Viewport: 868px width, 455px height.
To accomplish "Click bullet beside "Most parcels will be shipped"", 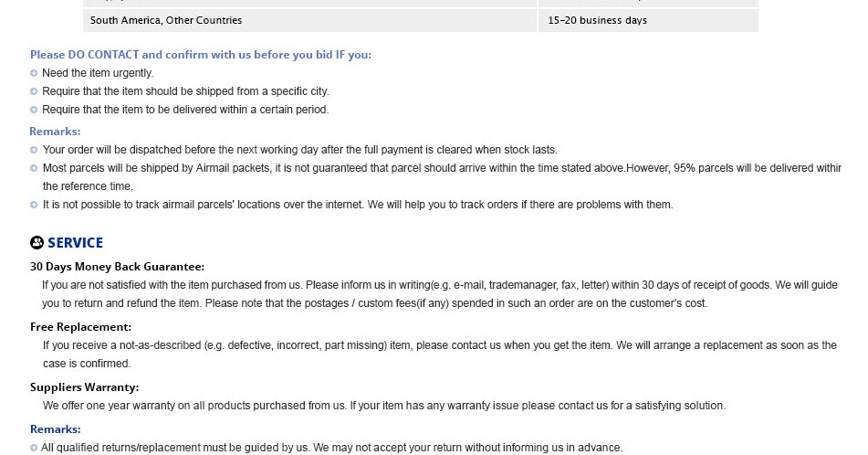I will pos(34,168).
